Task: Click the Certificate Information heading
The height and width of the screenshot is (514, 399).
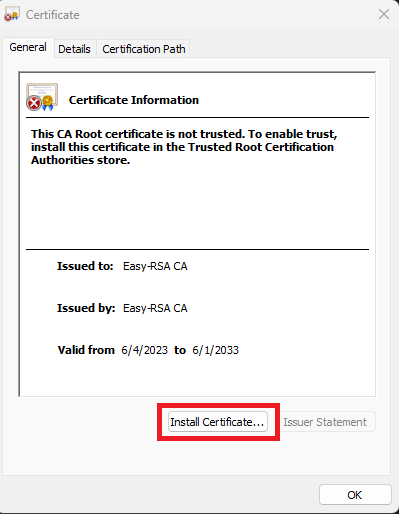Action: pos(134,100)
